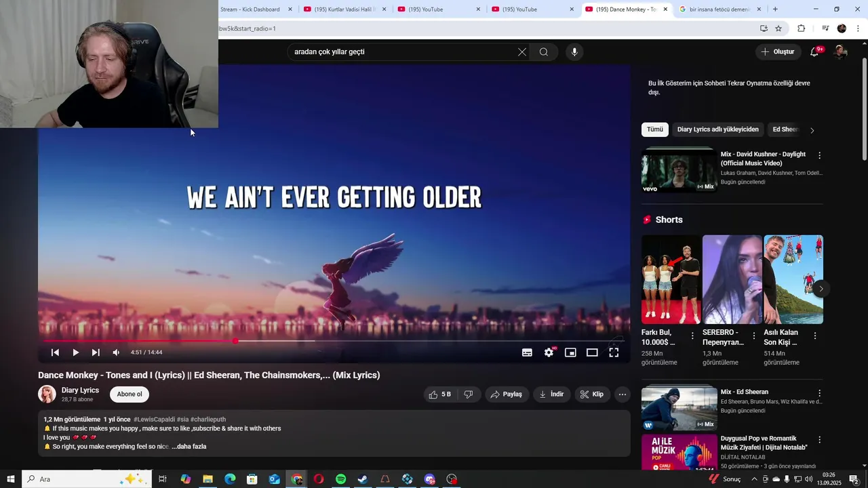The image size is (868, 488).
Task: Open Task View in taskbar
Action: tap(163, 479)
